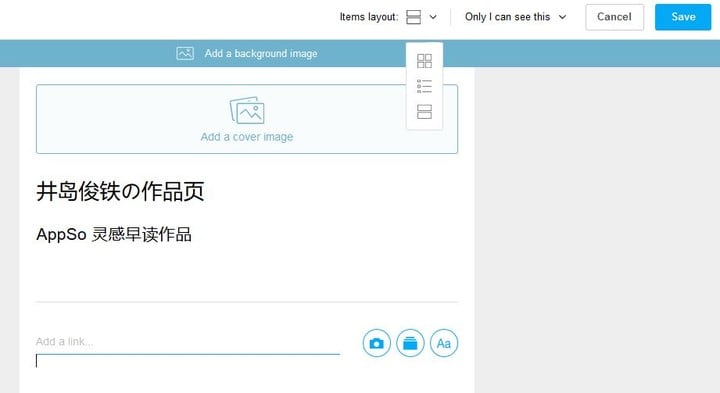Click "Add a cover image" label
The width and height of the screenshot is (720, 393).
click(x=247, y=137)
